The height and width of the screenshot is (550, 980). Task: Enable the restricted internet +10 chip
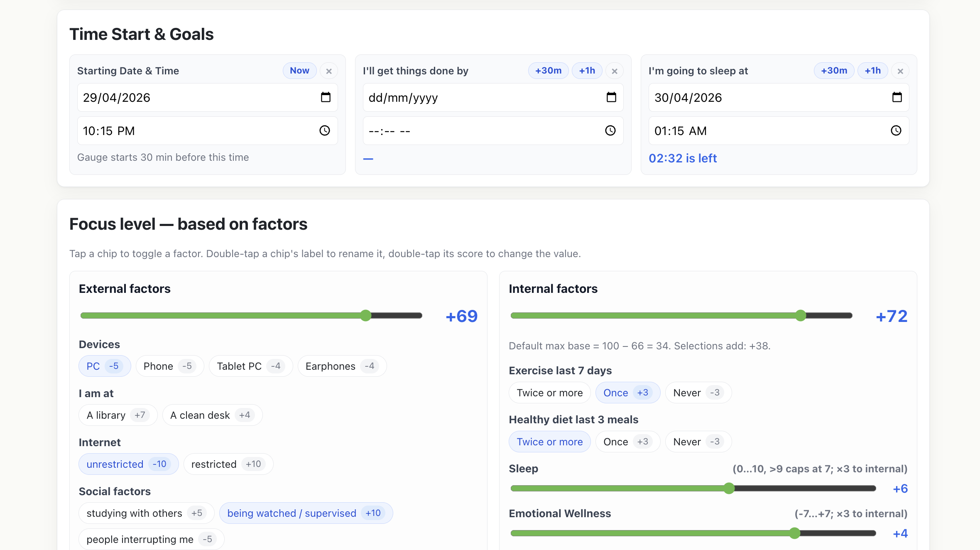[228, 464]
